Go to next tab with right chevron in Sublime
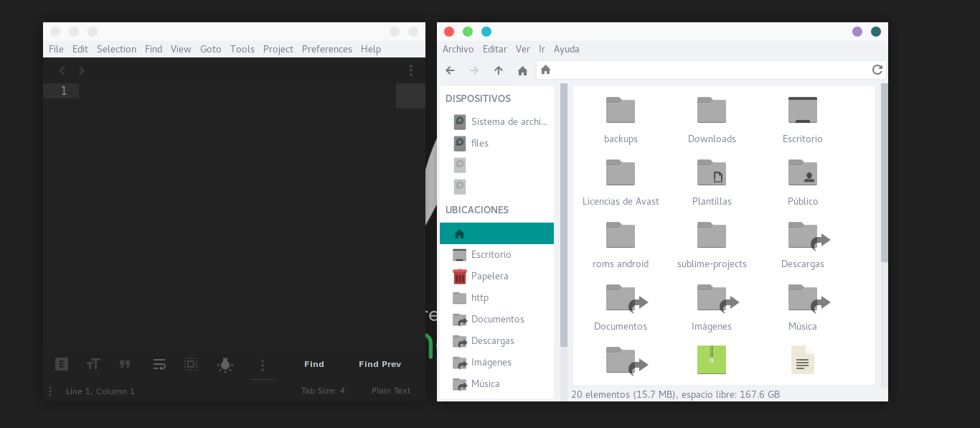980x428 pixels. [x=81, y=70]
